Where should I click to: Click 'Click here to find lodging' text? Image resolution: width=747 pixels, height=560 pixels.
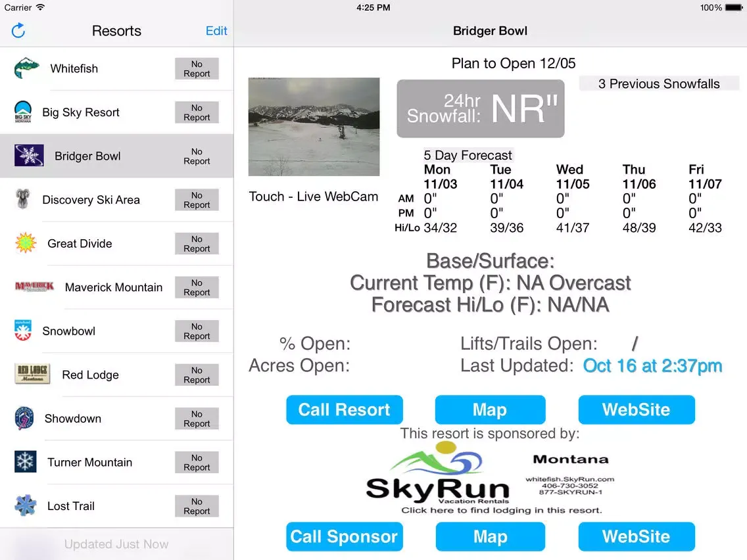502,510
